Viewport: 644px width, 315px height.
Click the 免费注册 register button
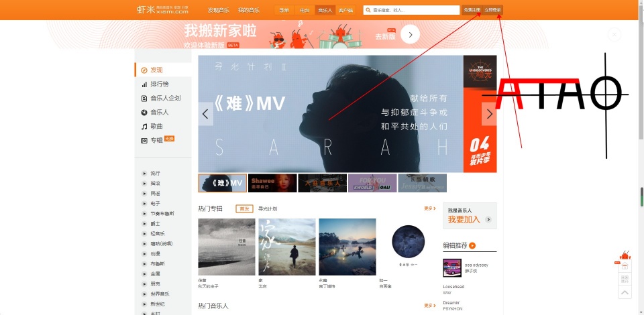click(x=472, y=10)
